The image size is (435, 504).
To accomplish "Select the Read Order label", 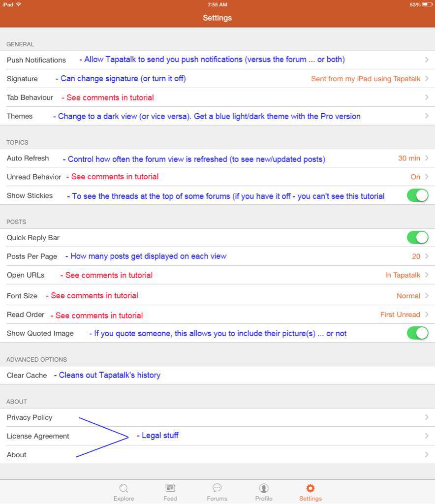I will [26, 315].
